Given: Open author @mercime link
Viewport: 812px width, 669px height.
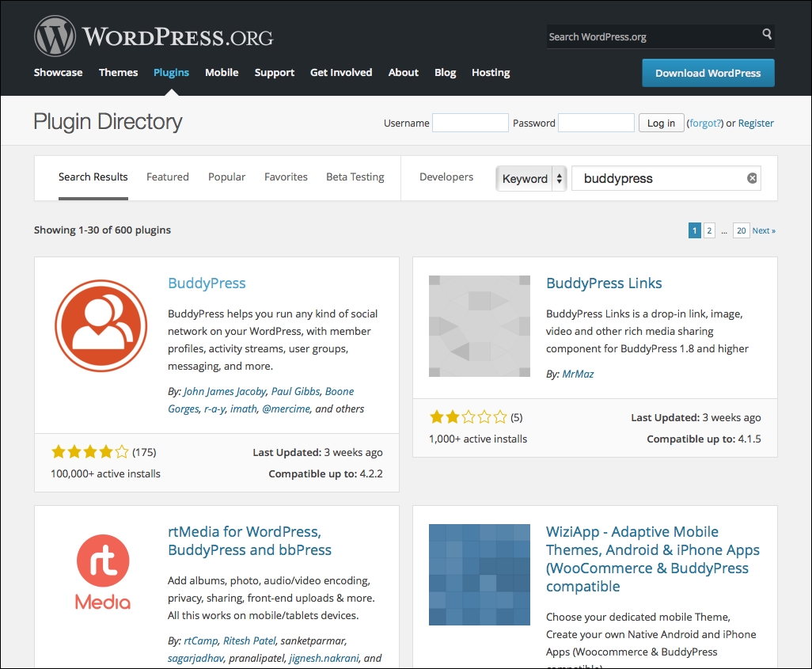Looking at the screenshot, I should click(x=286, y=409).
